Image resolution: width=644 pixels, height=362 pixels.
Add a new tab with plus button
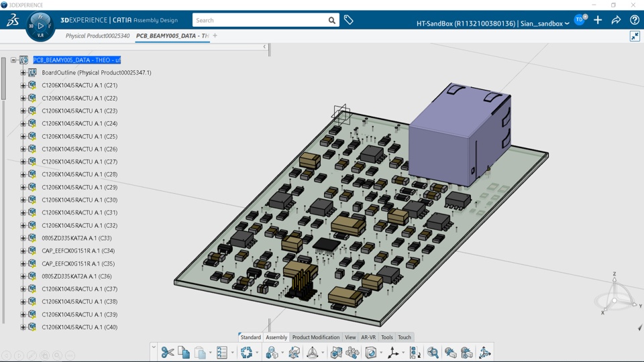click(x=215, y=36)
